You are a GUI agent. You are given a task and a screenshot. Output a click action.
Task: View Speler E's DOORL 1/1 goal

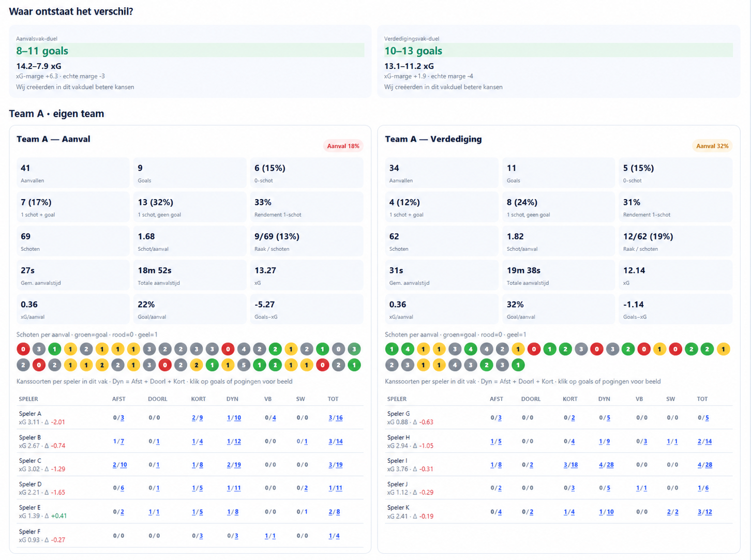click(x=154, y=512)
